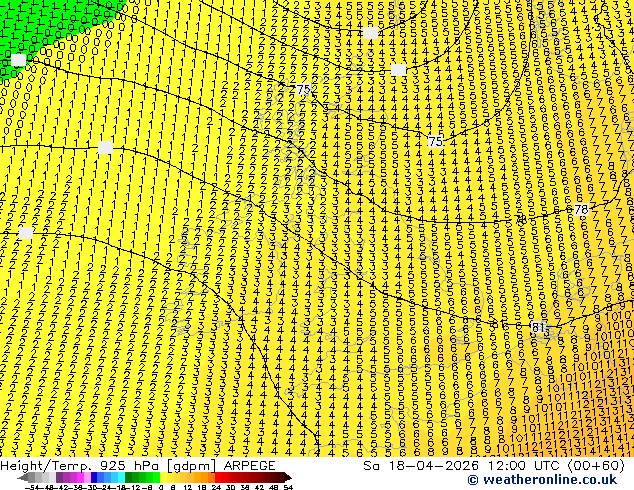Pick the dark blue legend swatch near -30
Viewport: 634px width, 490px height.
[x=94, y=478]
